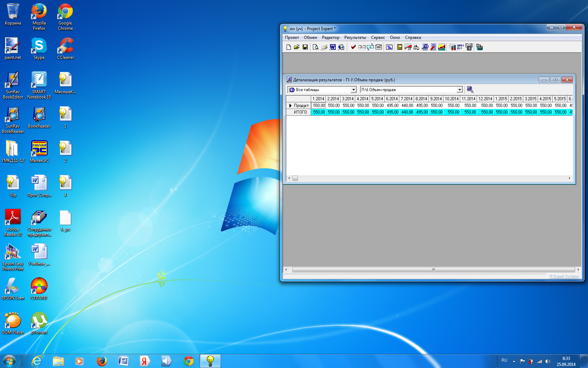The width and height of the screenshot is (588, 368).
Task: Expand the П-У.Объем продаж dropdown
Action: tap(460, 90)
